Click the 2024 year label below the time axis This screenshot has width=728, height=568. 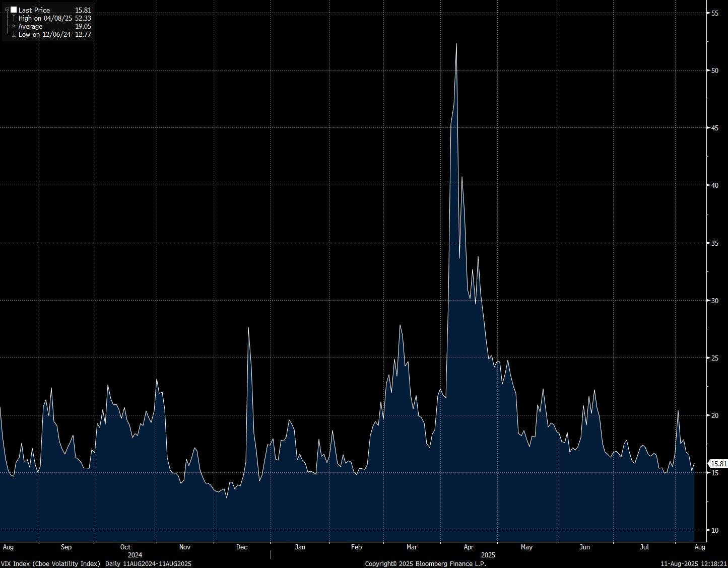click(x=135, y=555)
